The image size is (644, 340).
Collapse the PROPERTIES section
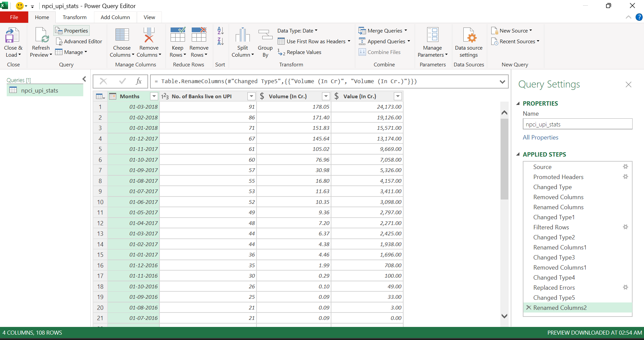point(518,104)
